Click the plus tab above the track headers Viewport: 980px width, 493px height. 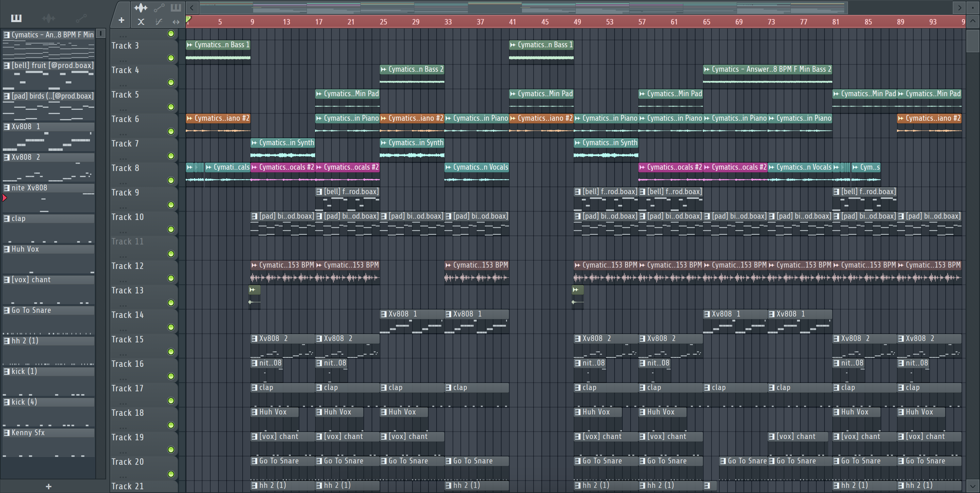pyautogui.click(x=121, y=20)
